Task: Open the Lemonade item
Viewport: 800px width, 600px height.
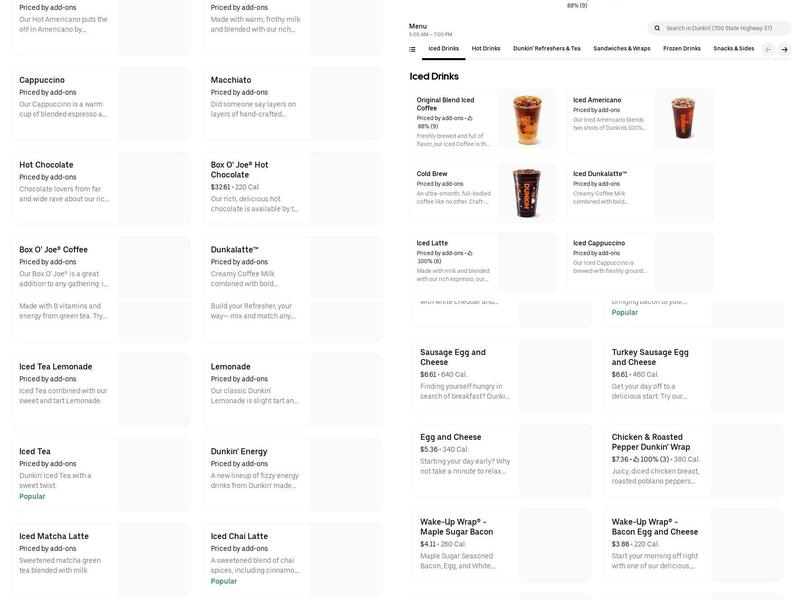Action: pyautogui.click(x=292, y=390)
